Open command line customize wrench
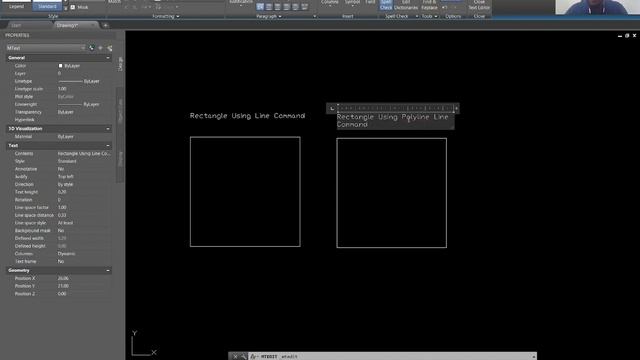This screenshot has width=640, height=360. [x=243, y=356]
